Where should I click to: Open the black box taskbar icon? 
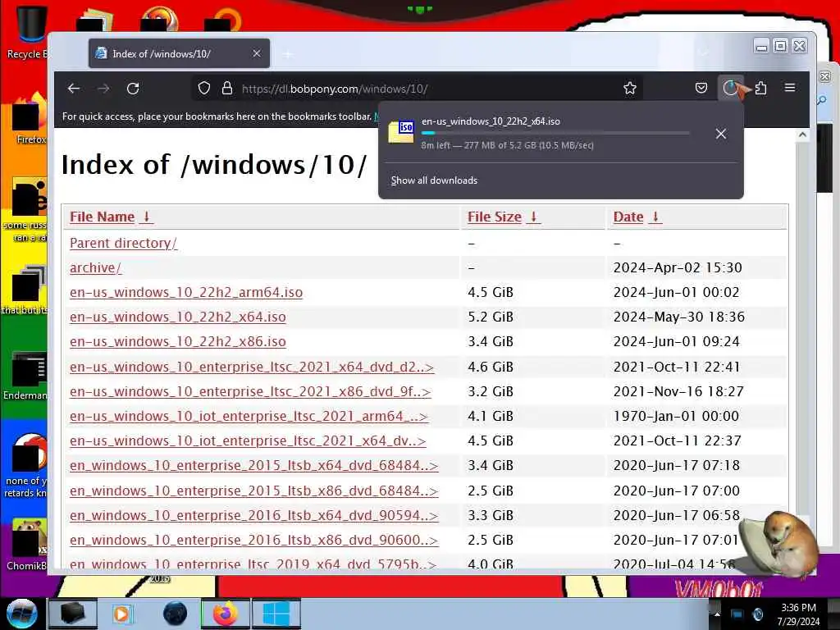[72, 614]
